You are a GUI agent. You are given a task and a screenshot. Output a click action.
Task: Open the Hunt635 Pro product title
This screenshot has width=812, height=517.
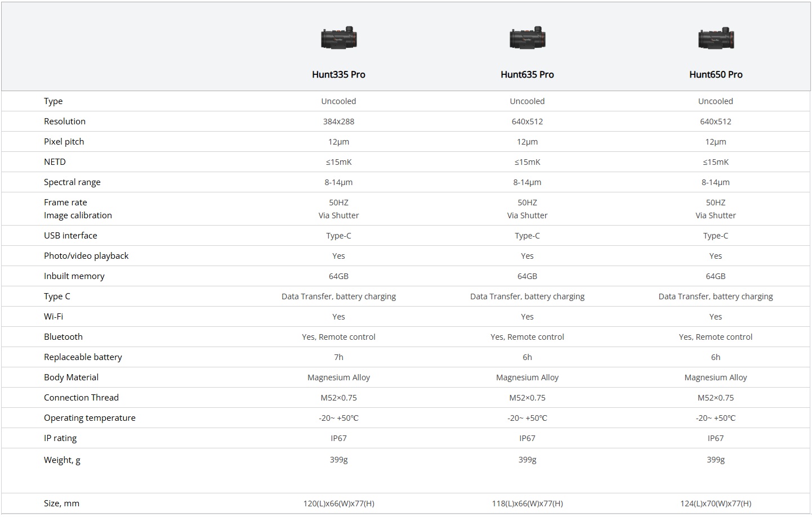click(x=527, y=74)
